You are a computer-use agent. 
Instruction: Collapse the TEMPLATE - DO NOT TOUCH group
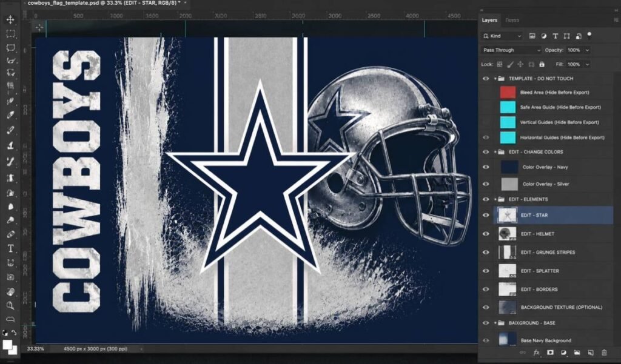click(495, 78)
